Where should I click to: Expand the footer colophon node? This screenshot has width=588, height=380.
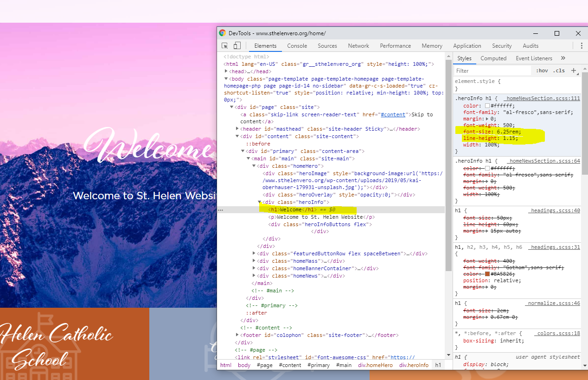pyautogui.click(x=237, y=335)
